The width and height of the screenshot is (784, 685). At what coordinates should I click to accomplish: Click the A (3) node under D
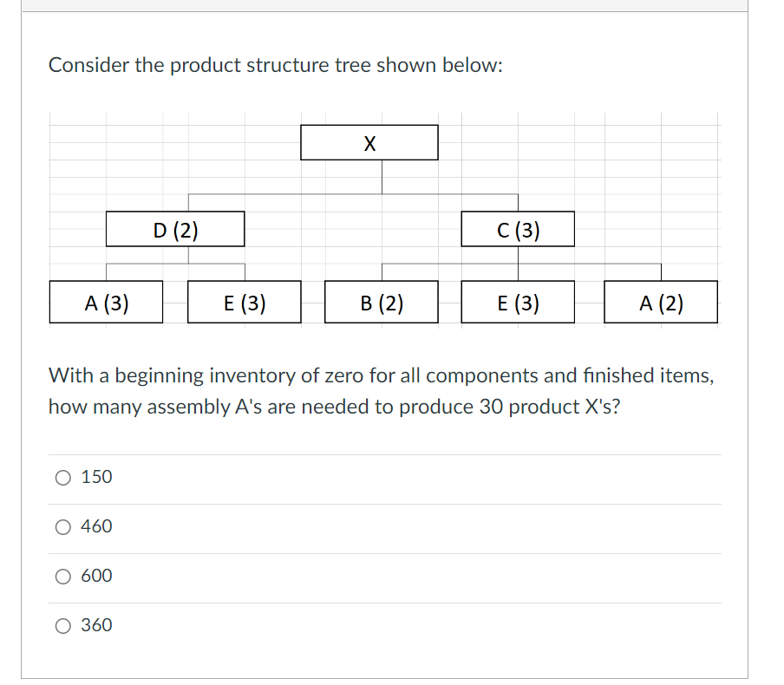click(x=107, y=302)
